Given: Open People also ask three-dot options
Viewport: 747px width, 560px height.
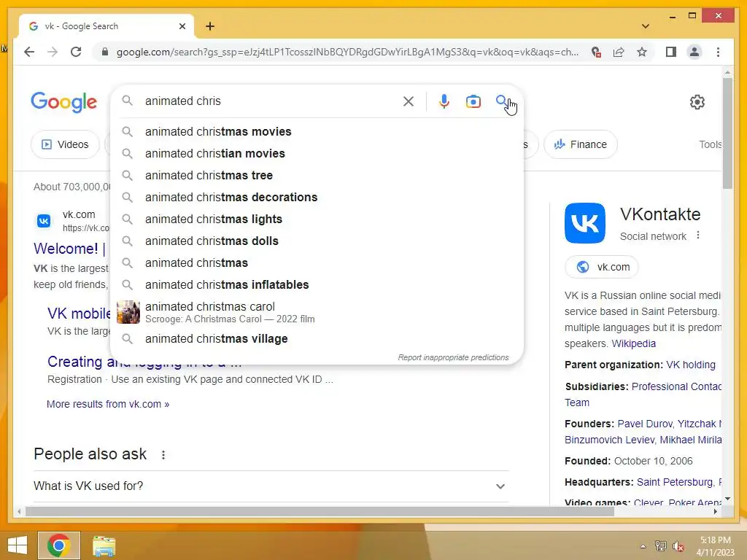Looking at the screenshot, I should pos(163,455).
